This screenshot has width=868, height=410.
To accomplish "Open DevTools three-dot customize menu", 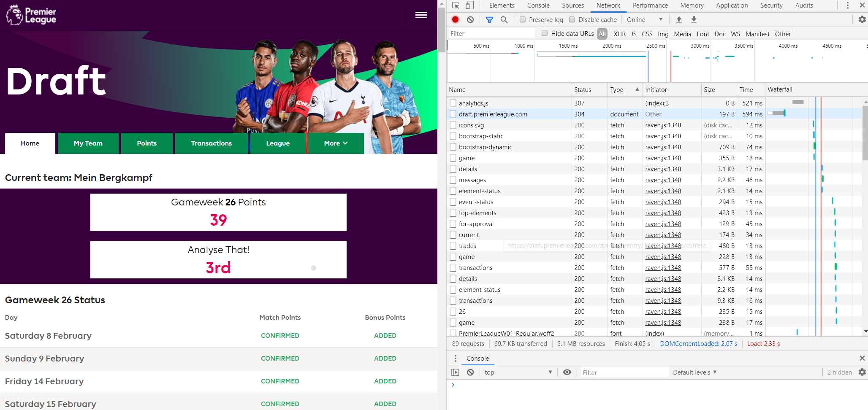I will pyautogui.click(x=847, y=5).
